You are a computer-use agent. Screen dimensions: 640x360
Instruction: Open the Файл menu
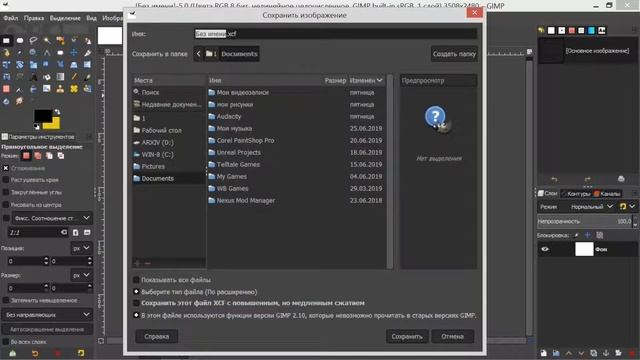point(11,18)
